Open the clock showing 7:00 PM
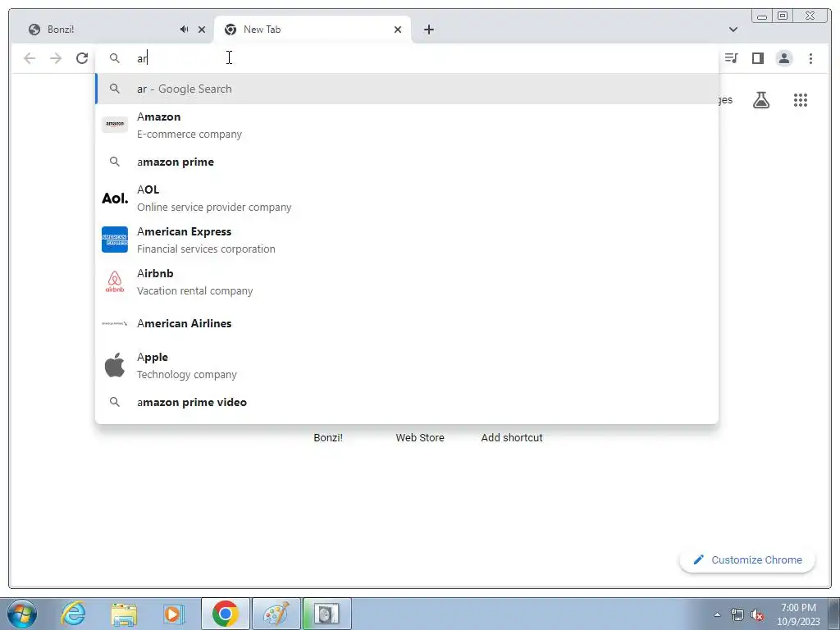 point(798,614)
